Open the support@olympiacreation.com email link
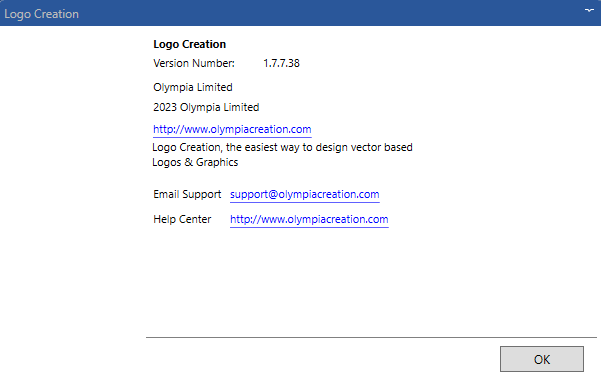Viewport: 601px width, 385px height. coord(305,194)
